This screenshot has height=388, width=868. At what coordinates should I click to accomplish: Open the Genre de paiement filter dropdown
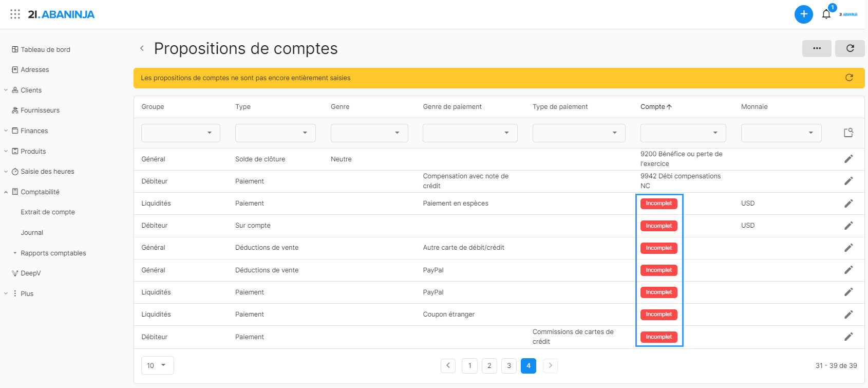click(x=469, y=133)
